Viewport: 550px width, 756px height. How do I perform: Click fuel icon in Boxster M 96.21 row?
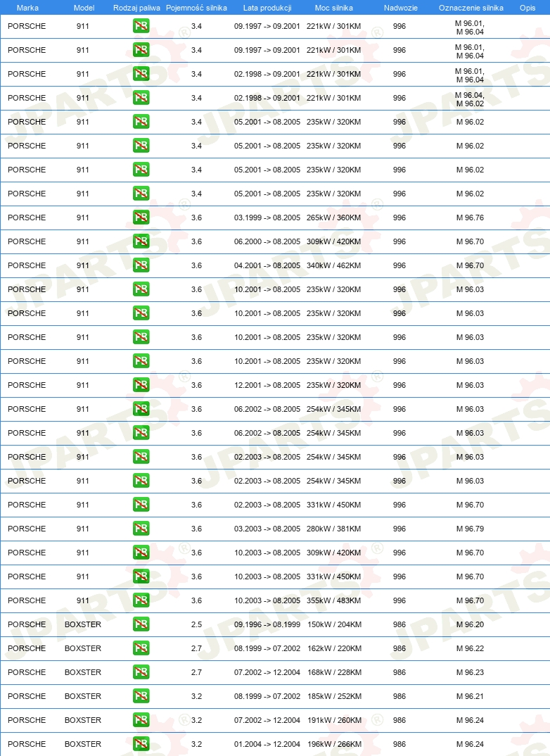pos(141,696)
